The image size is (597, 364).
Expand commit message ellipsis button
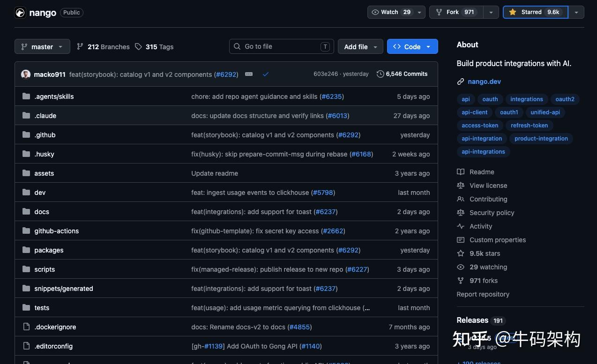(x=249, y=74)
